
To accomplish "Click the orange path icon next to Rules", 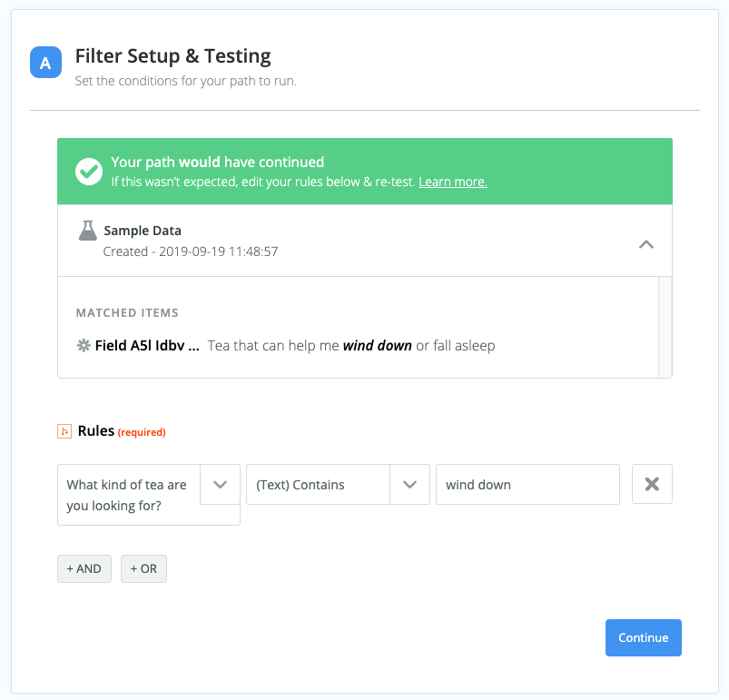I will tap(64, 431).
